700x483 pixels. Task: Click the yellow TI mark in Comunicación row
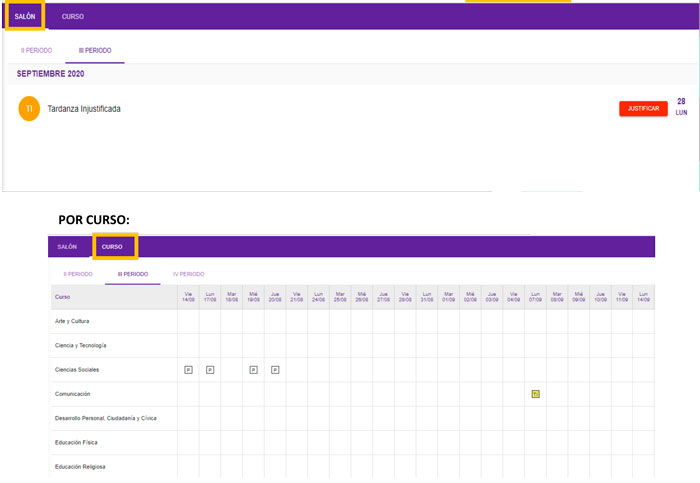[x=535, y=394]
